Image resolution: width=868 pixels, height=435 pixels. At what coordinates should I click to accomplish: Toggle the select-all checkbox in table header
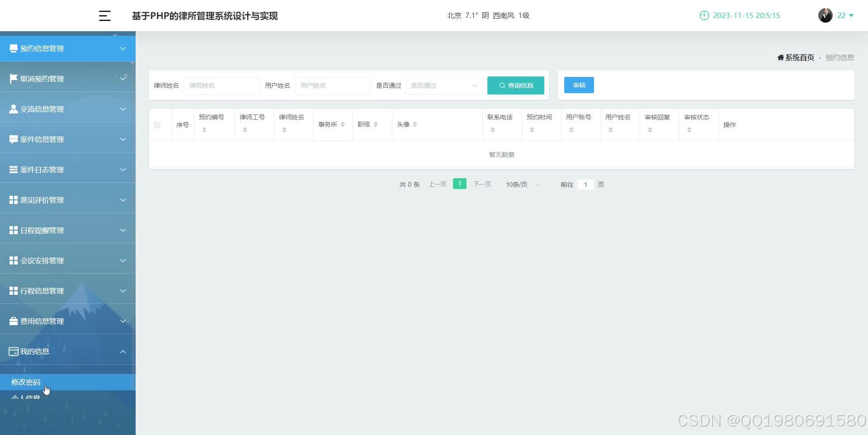coord(157,124)
